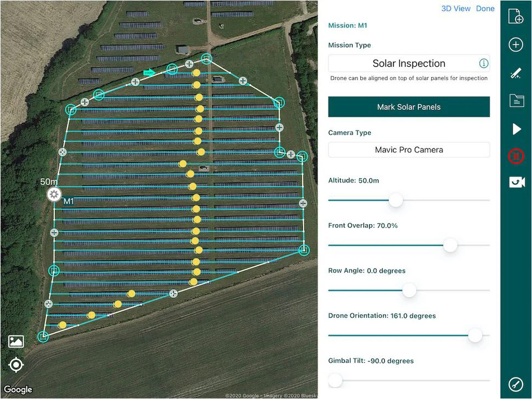Image resolution: width=532 pixels, height=399 pixels.
Task: Center map on current location
Action: [16, 364]
